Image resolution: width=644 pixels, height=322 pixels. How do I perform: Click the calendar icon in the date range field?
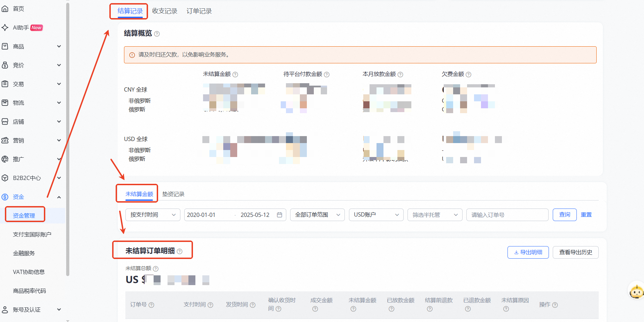[x=279, y=215]
